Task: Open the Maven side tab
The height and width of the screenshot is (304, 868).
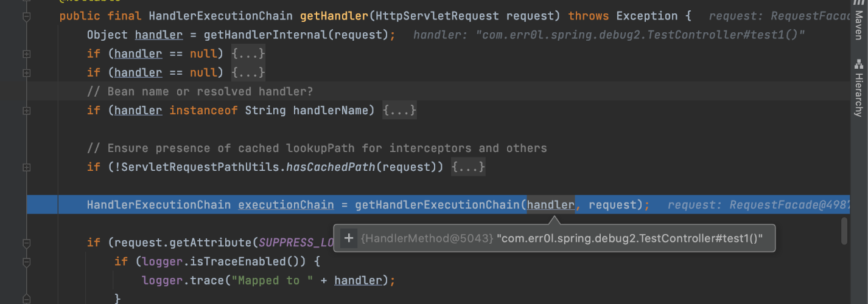Action: pos(859,24)
